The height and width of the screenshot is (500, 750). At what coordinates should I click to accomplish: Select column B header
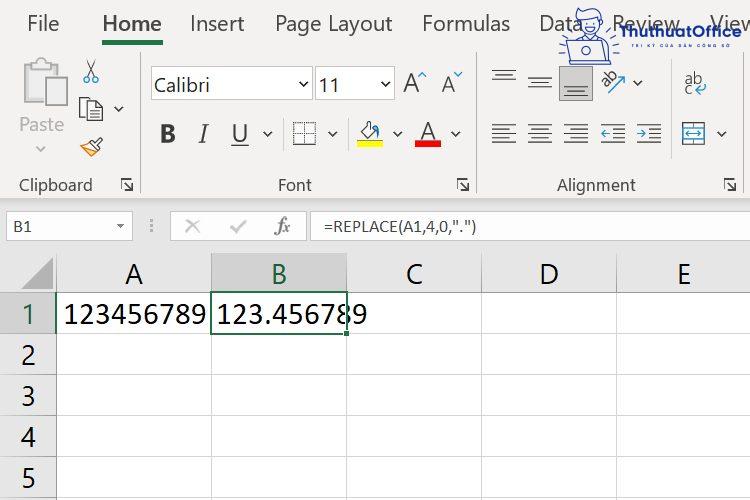(279, 274)
